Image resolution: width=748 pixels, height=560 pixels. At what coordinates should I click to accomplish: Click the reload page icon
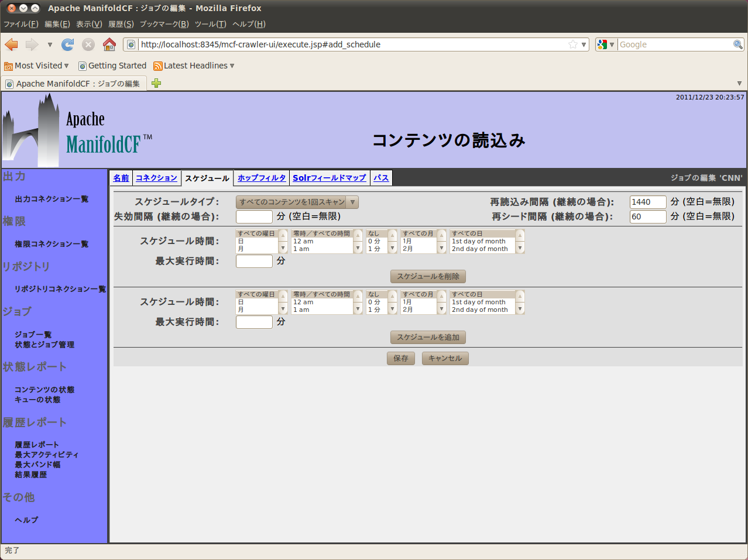(x=68, y=44)
